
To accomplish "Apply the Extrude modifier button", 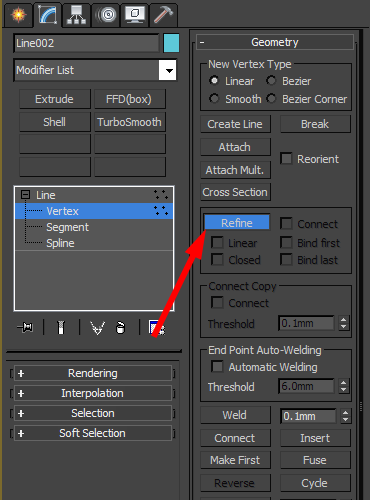I will click(55, 99).
